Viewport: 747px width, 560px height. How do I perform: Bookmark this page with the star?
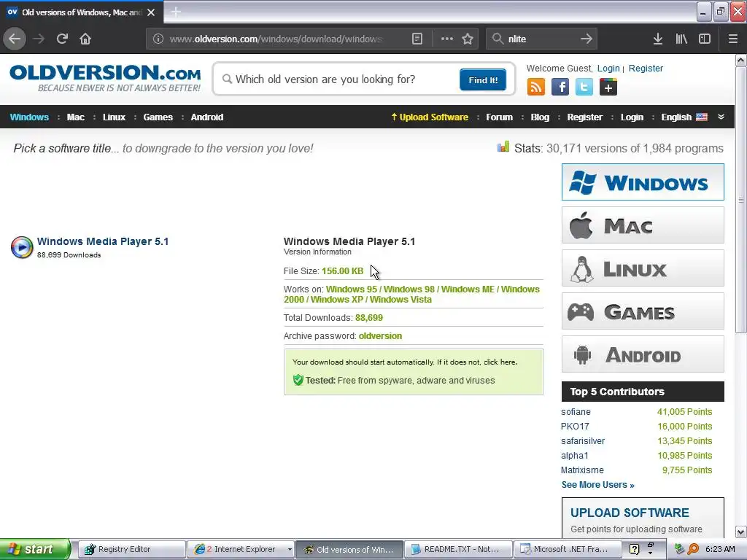coord(468,39)
